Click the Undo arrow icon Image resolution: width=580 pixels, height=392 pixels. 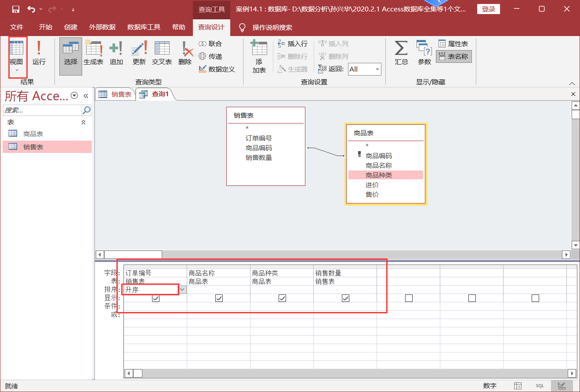click(x=31, y=9)
